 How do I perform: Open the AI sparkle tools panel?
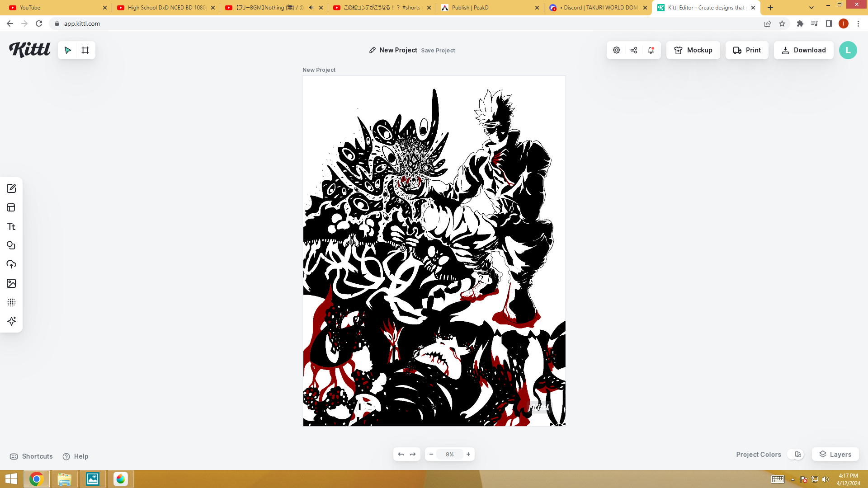tap(11, 321)
